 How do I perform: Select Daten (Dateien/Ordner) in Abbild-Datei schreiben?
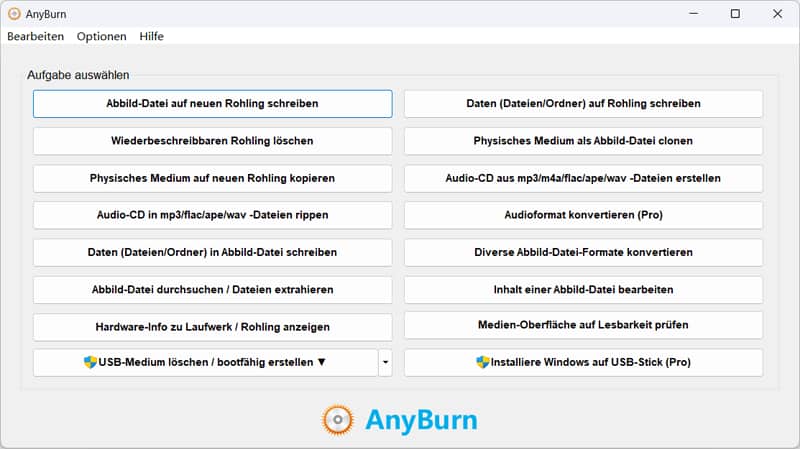point(212,252)
